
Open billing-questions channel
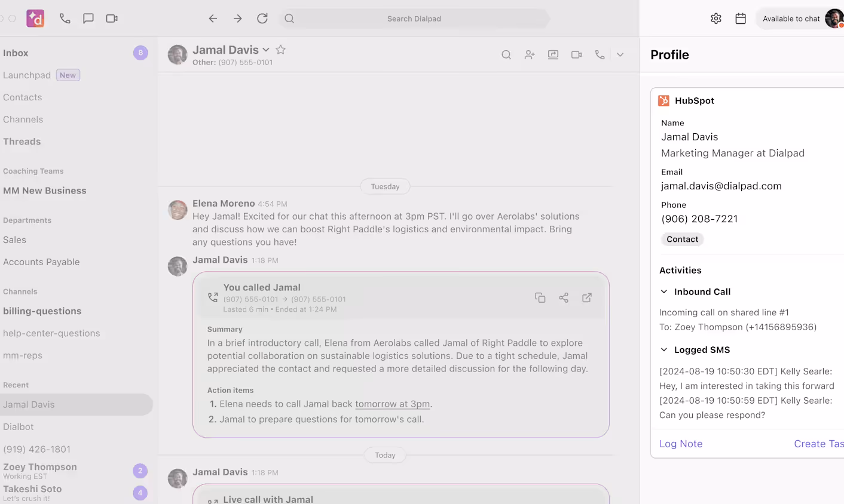(x=42, y=311)
